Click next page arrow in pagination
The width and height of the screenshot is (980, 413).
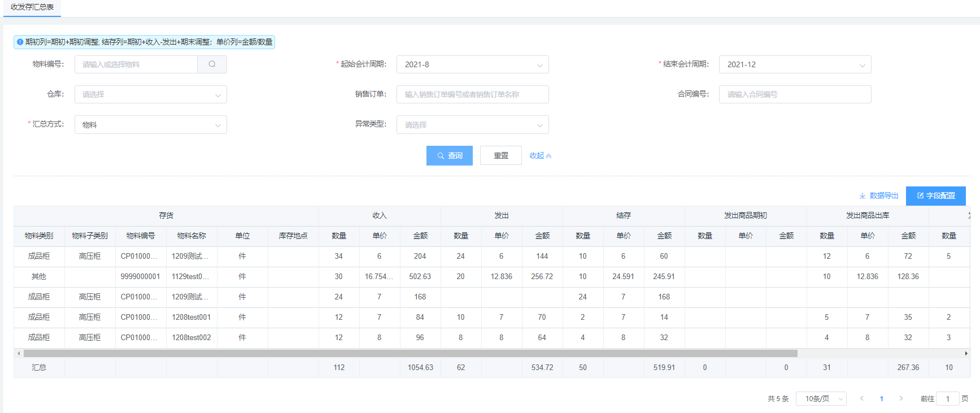point(901,398)
